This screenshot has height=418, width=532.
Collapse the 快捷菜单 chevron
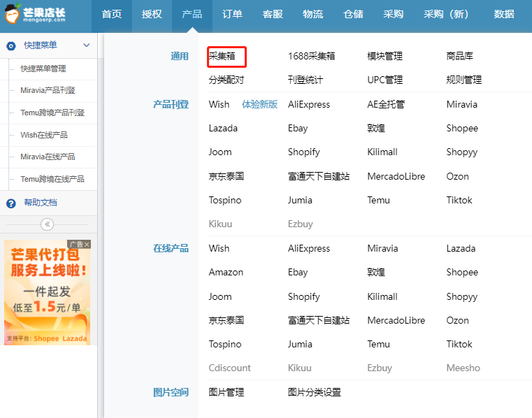[x=87, y=45]
